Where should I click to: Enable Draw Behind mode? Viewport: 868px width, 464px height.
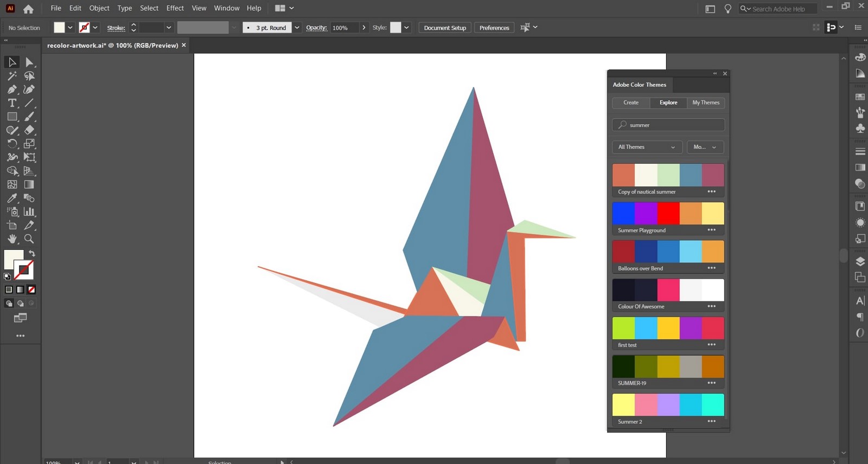[20, 304]
